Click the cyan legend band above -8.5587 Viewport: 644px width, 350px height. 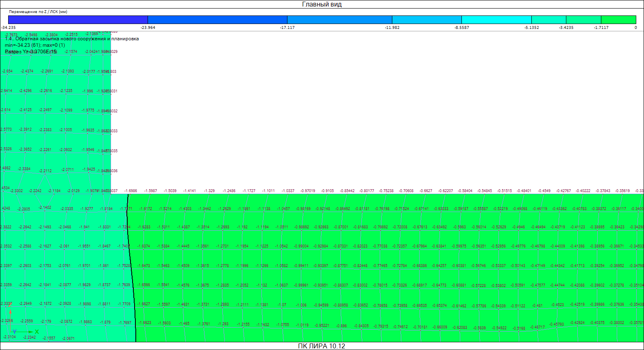tap(496, 20)
